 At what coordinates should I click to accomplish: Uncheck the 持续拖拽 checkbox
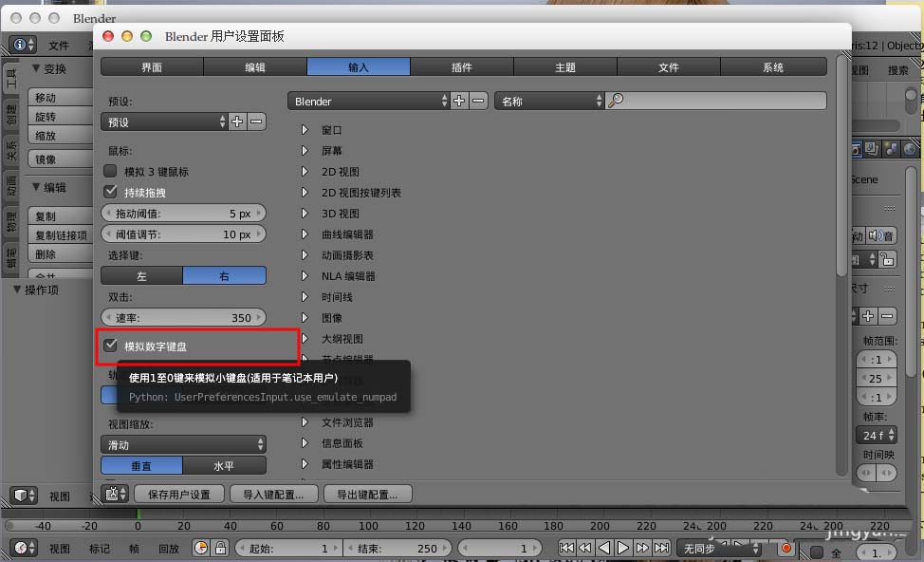[110, 192]
